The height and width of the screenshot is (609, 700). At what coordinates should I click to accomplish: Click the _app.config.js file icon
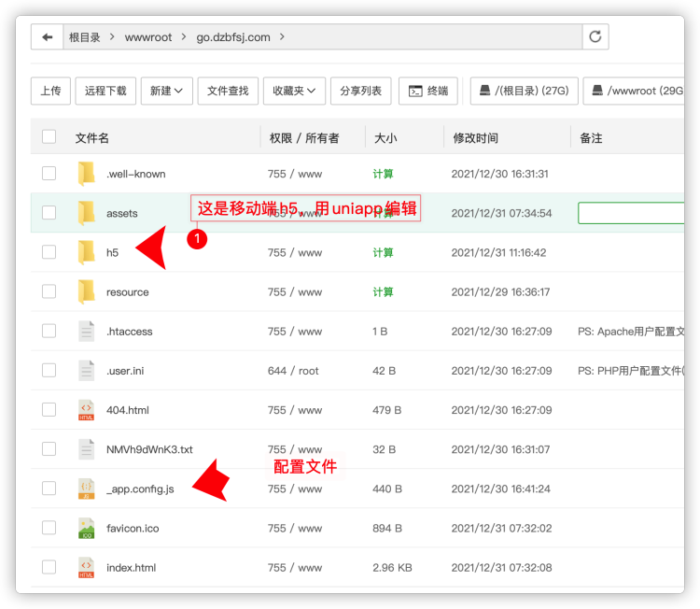(86, 489)
